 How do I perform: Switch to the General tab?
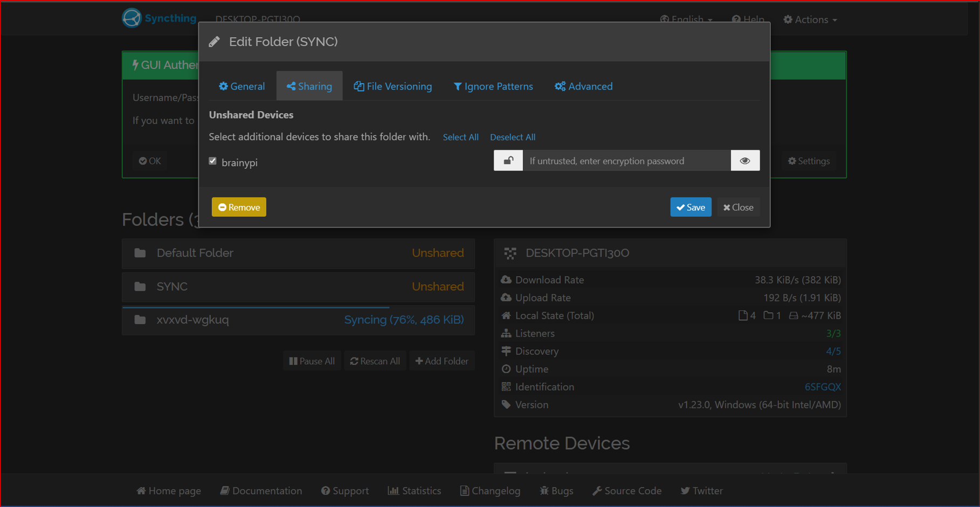pos(241,86)
